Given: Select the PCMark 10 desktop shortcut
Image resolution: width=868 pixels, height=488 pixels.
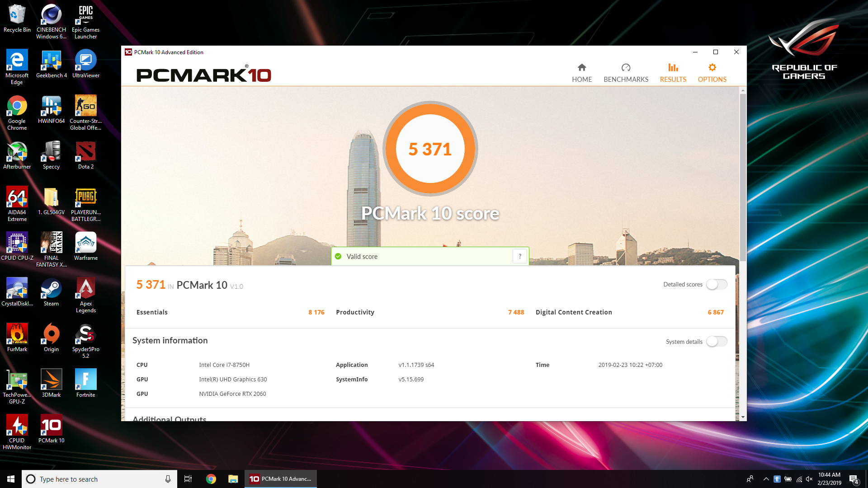Looking at the screenshot, I should coord(51,429).
